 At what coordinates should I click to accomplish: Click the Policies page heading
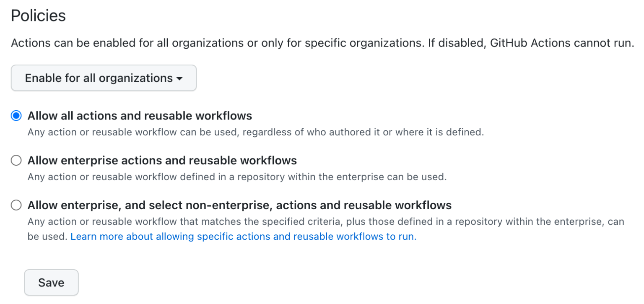pos(38,16)
